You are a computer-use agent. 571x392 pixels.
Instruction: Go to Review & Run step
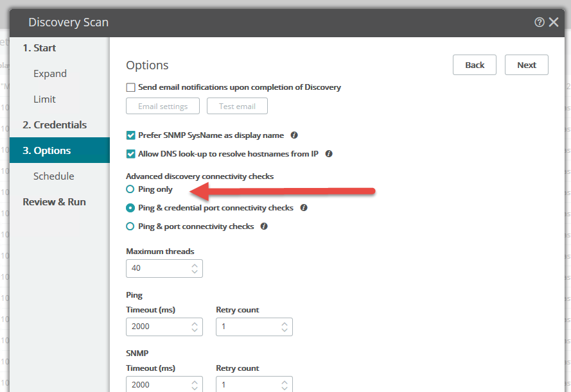pyautogui.click(x=54, y=202)
